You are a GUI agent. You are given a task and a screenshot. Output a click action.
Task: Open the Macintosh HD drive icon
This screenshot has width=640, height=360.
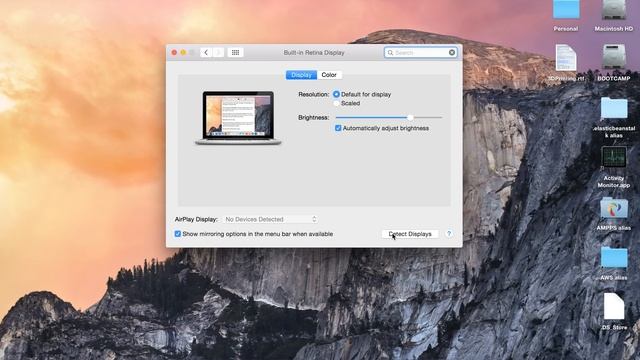pos(614,10)
